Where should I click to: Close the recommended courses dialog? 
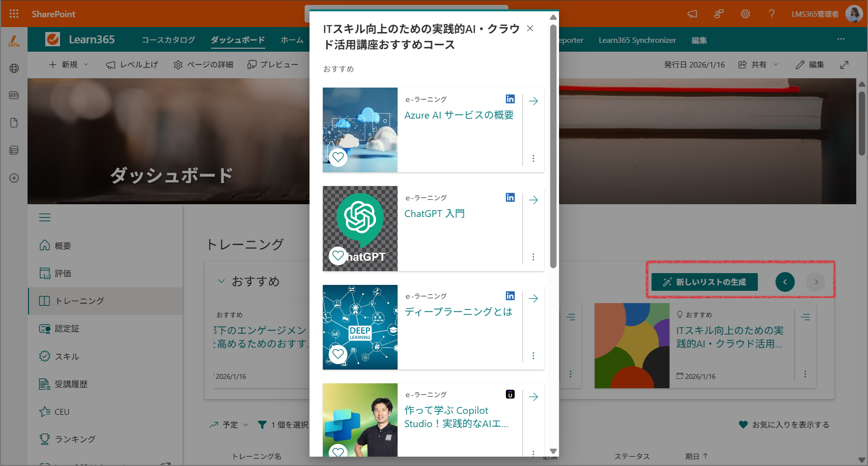click(x=530, y=29)
